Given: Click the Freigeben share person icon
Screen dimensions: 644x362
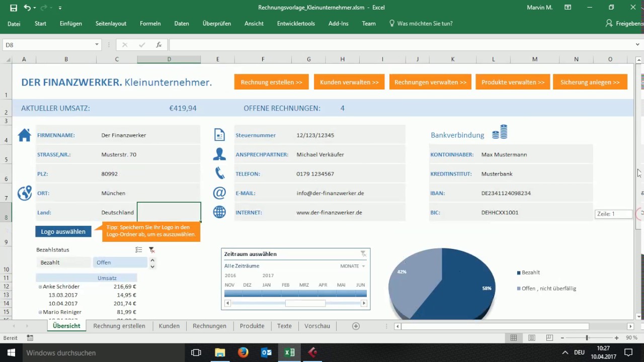Looking at the screenshot, I should 609,24.
